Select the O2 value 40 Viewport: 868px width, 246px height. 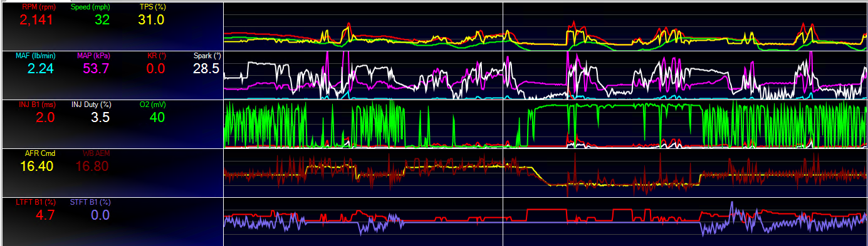click(157, 118)
